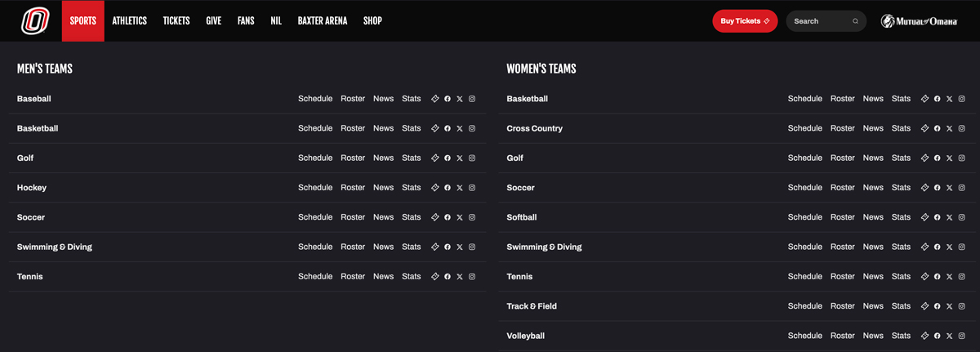Open the Give menu
Screen dimensions: 980x352
214,20
